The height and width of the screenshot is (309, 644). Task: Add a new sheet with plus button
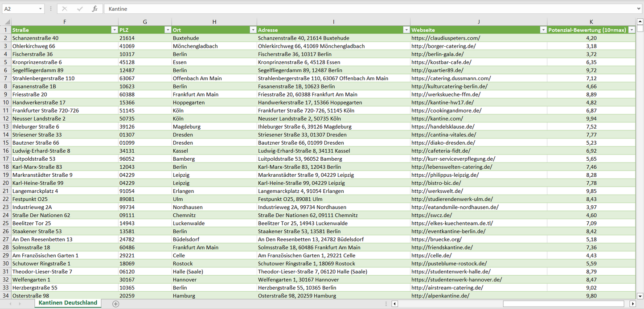point(116,304)
